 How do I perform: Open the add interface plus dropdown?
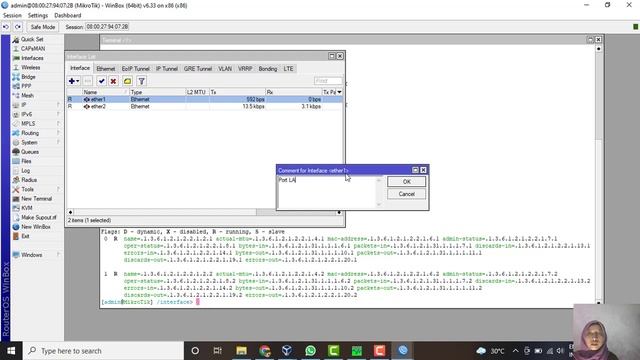point(74,81)
